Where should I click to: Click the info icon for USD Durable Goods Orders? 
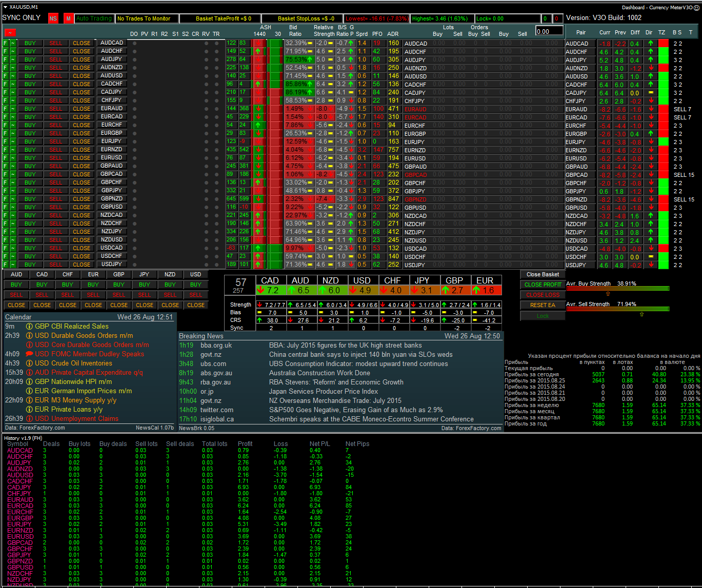click(29, 336)
